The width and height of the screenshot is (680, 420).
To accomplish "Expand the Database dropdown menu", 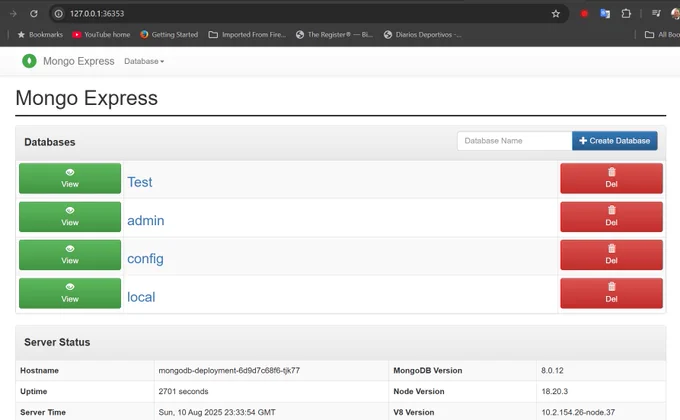I will click(144, 61).
